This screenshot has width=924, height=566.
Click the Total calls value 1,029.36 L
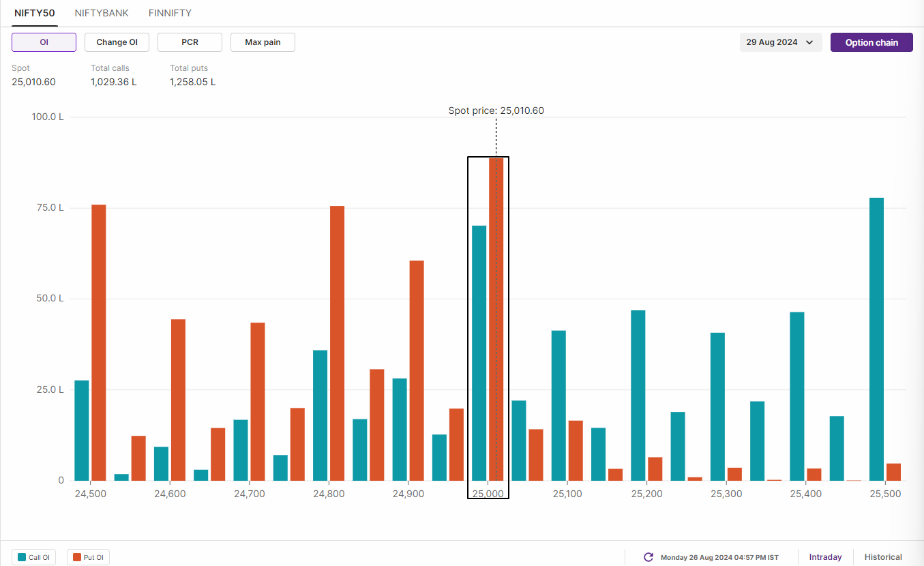coord(114,82)
